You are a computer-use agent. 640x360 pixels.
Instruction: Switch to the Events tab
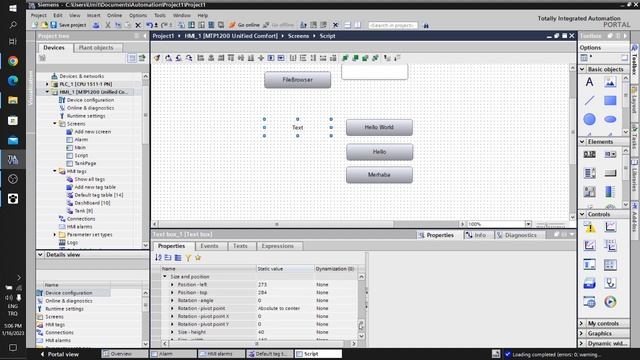(x=209, y=246)
